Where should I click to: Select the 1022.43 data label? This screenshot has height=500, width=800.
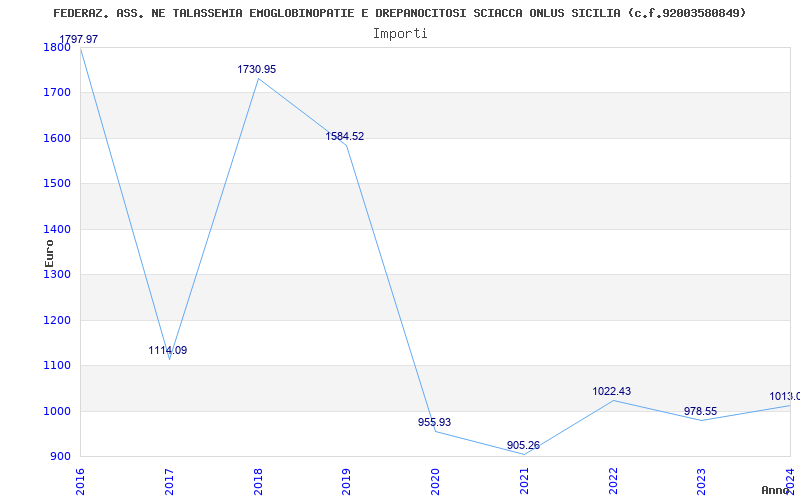[x=612, y=391]
